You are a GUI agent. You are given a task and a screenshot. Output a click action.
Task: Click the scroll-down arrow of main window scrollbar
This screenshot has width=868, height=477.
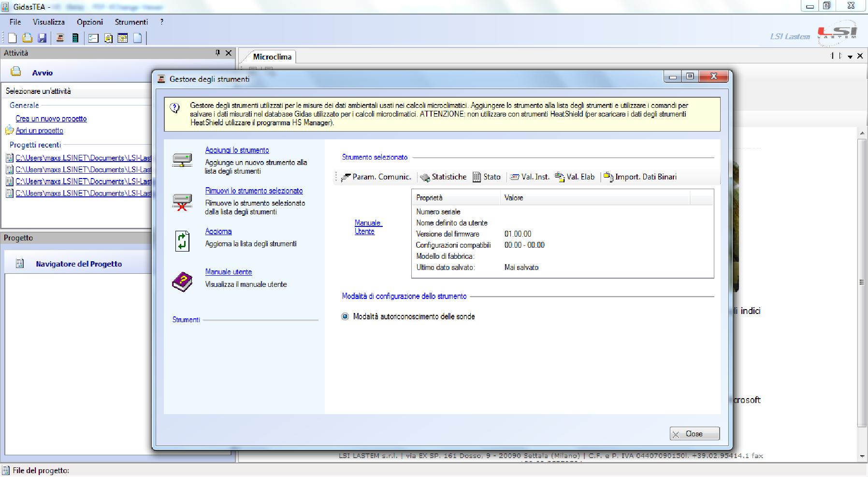[x=862, y=456]
